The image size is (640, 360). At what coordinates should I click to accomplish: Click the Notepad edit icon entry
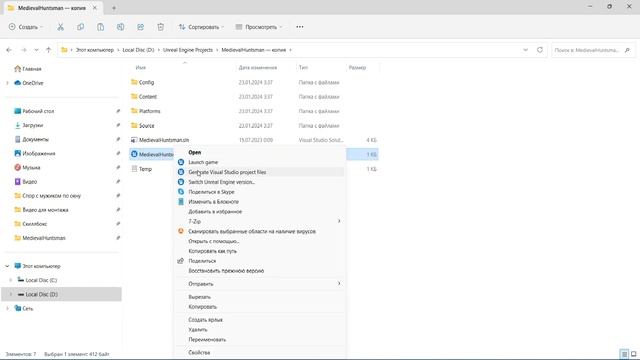pyautogui.click(x=181, y=201)
